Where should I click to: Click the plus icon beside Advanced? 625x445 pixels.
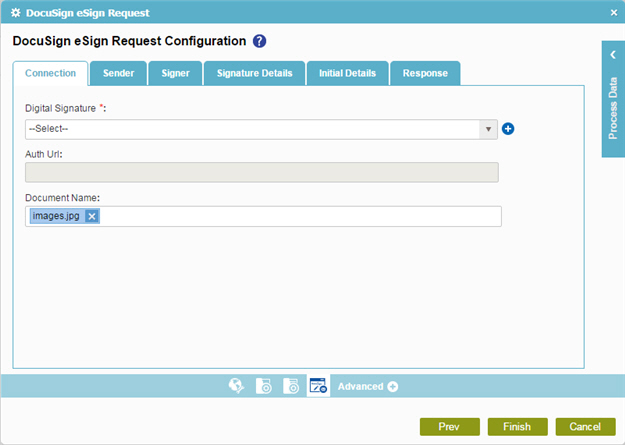[x=393, y=386]
